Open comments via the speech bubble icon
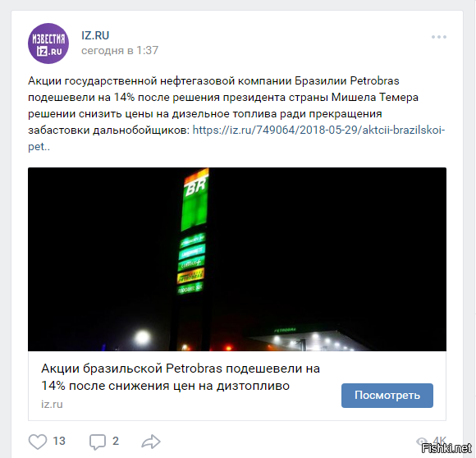Image resolution: width=476 pixels, height=458 pixels. (98, 442)
